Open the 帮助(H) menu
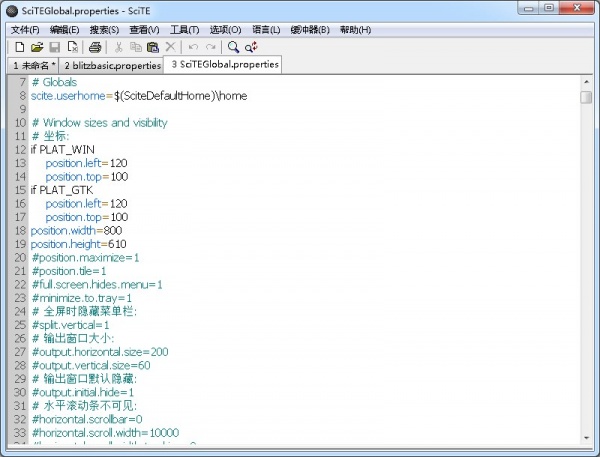 pyautogui.click(x=355, y=29)
